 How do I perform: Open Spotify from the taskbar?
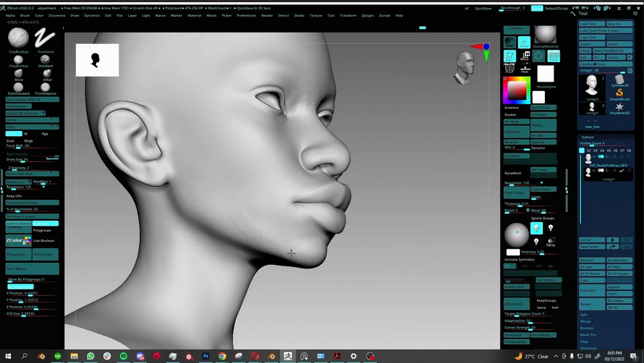coord(123,356)
